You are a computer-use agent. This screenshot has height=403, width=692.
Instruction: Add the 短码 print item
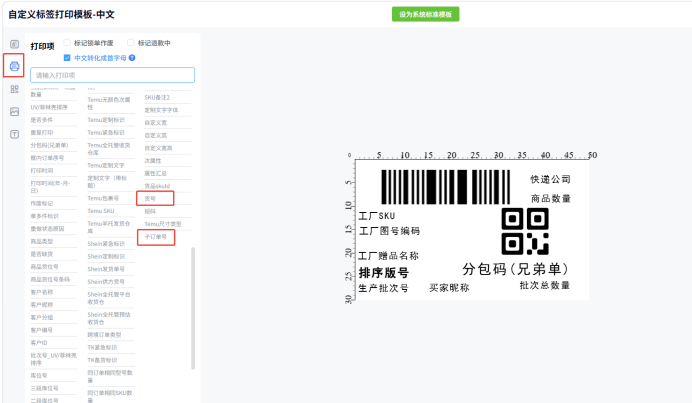[150, 211]
